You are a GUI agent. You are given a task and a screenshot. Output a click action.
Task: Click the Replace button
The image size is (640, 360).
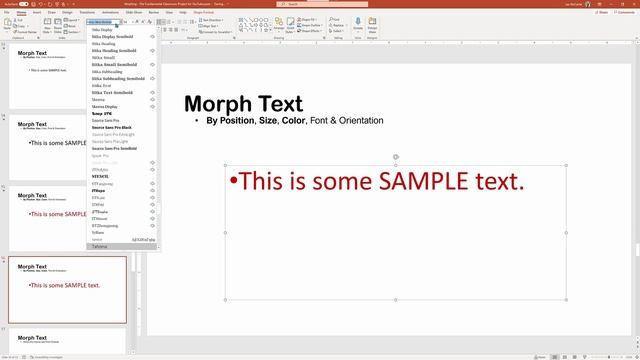(337, 25)
